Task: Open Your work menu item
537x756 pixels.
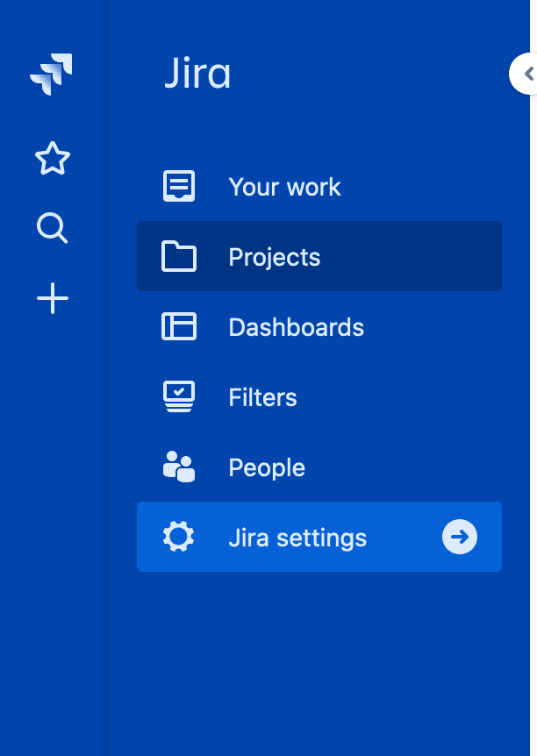Action: tap(319, 187)
